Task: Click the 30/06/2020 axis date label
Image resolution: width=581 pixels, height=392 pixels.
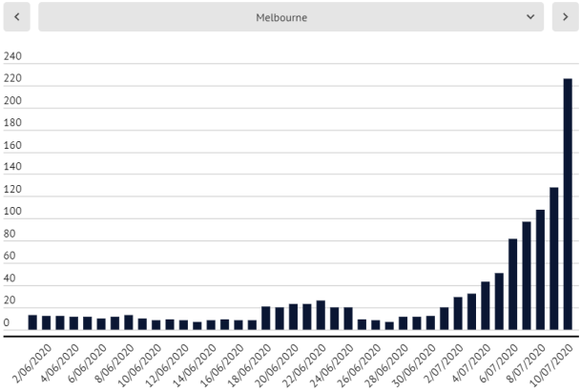Action: coord(414,365)
